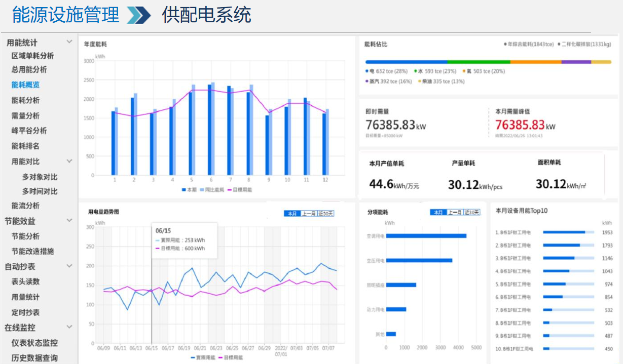This screenshot has height=364, width=623.
Task: Click the 06/15 tooltip in trend chart
Action: [x=184, y=239]
